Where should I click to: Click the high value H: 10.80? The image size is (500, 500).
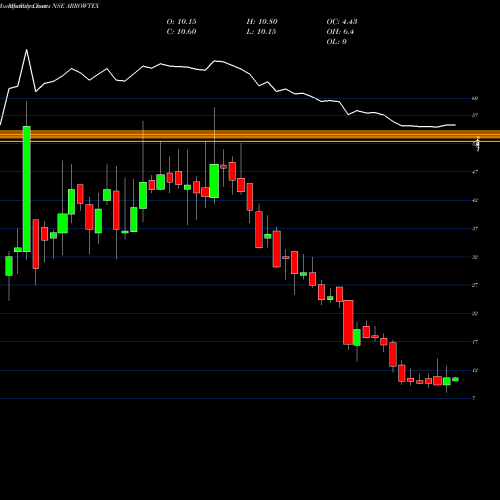click(262, 22)
